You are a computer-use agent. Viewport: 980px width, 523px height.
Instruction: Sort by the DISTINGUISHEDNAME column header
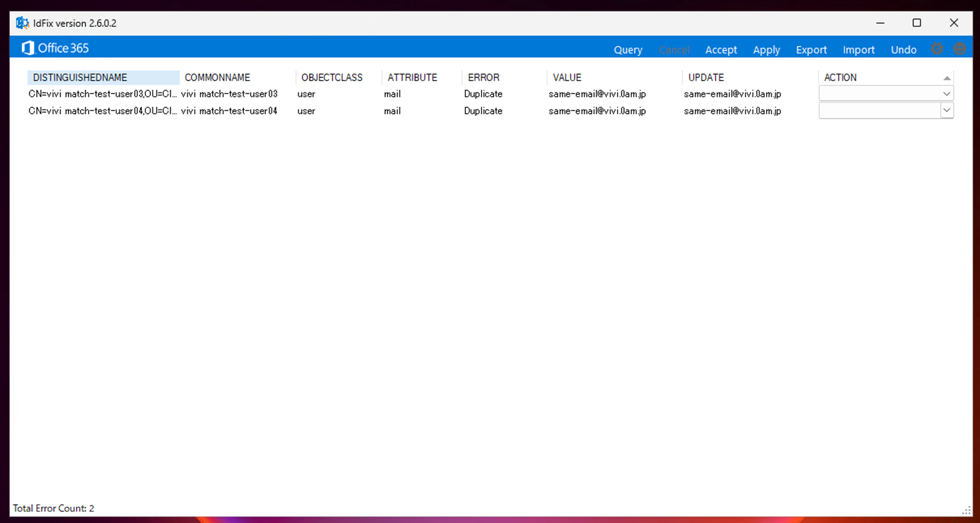tap(104, 77)
